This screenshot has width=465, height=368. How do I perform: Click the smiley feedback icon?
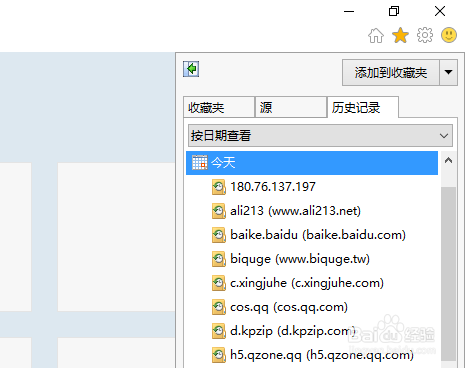pos(449,35)
